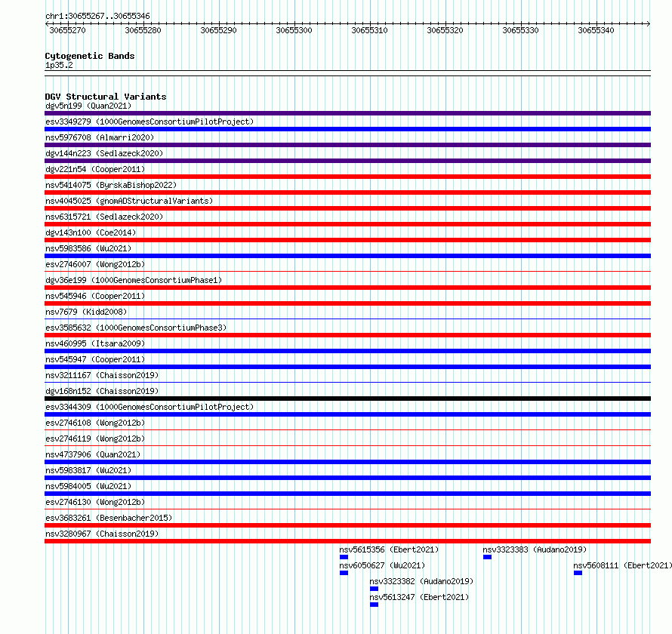672x634 pixels.
Task: Click dgv168n152 (Chaisson2019) label
Action: pos(102,391)
